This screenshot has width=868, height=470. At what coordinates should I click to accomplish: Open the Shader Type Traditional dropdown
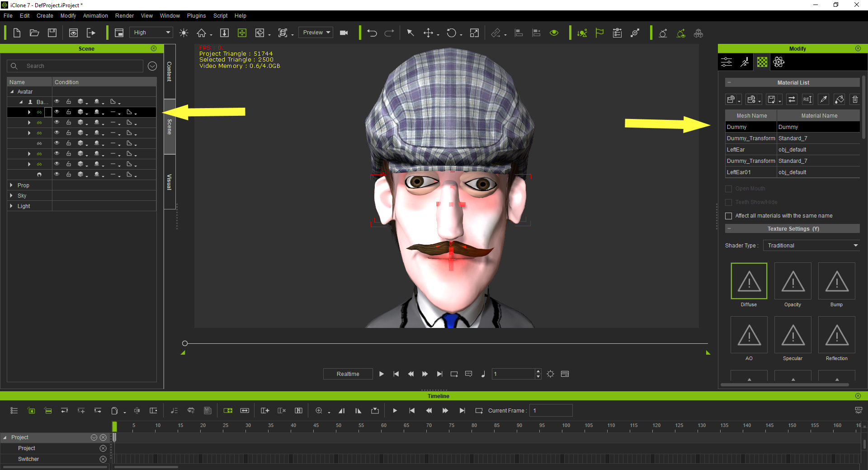coord(811,246)
